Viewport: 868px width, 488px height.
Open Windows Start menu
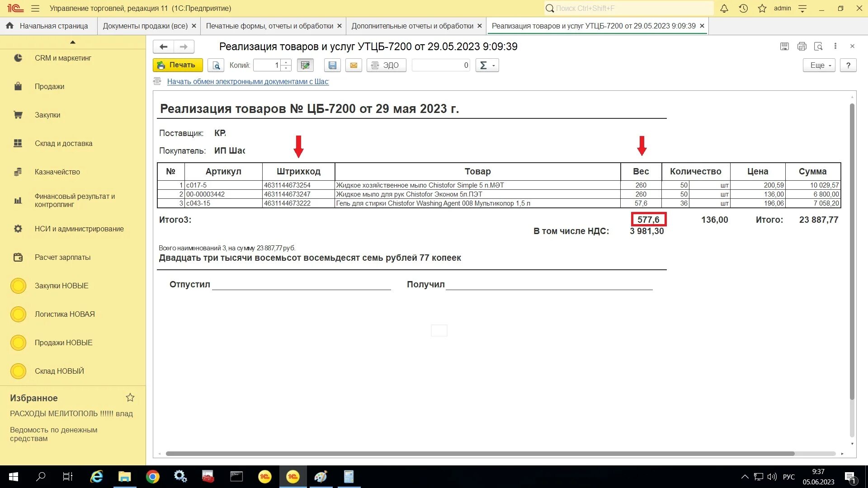tap(14, 477)
